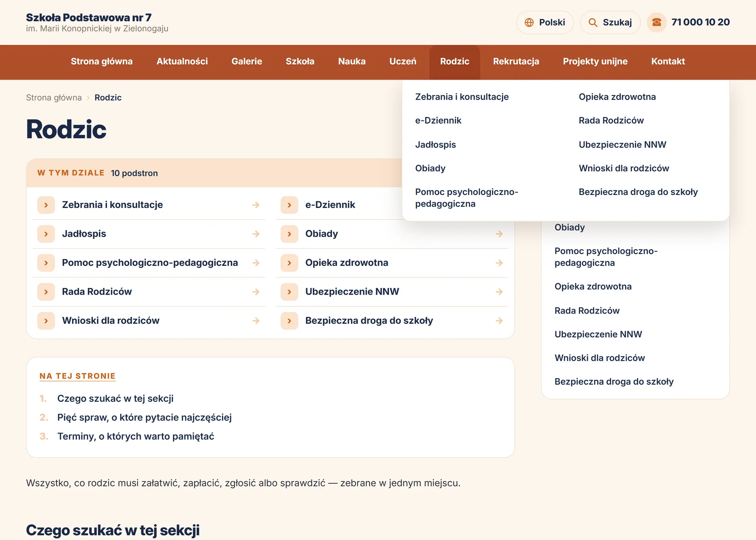Open Wnioski dla rodziców in right sidebar
Screen dimensions: 756x540
(x=600, y=358)
